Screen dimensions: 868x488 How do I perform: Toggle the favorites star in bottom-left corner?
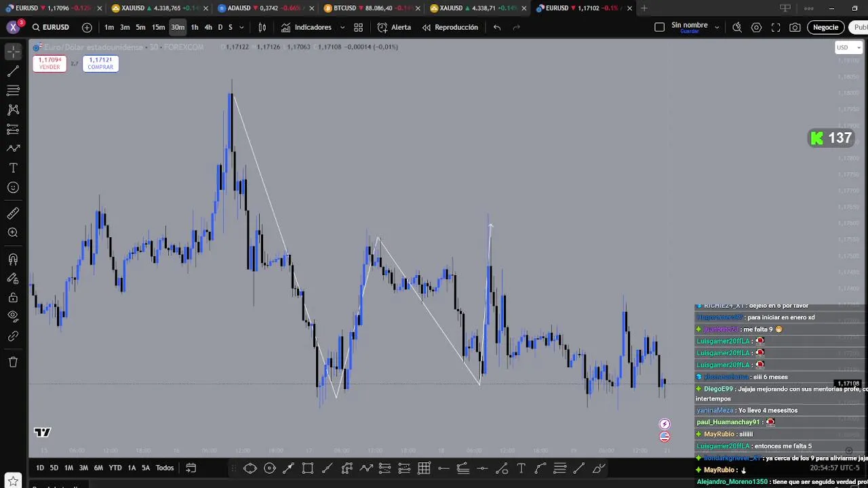(x=13, y=481)
